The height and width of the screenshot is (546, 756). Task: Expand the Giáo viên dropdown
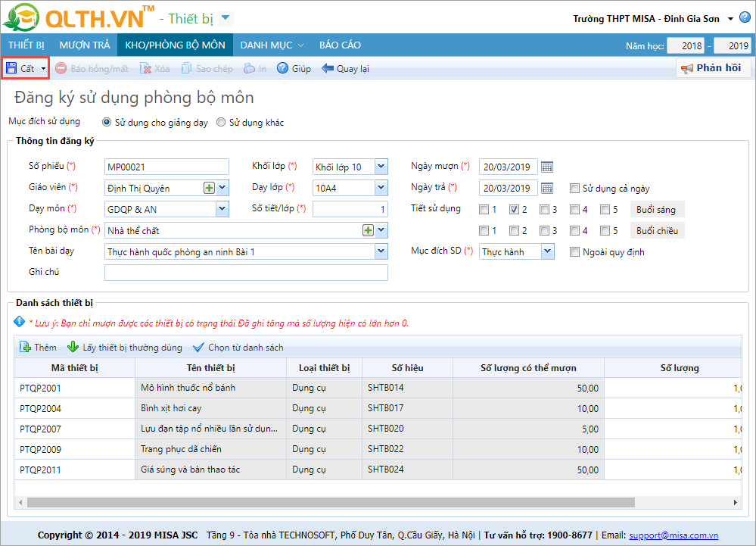coord(222,188)
